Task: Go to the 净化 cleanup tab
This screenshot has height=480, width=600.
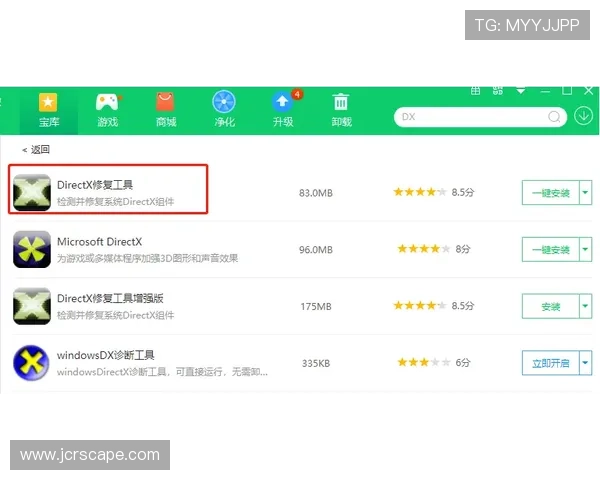Action: [x=224, y=110]
